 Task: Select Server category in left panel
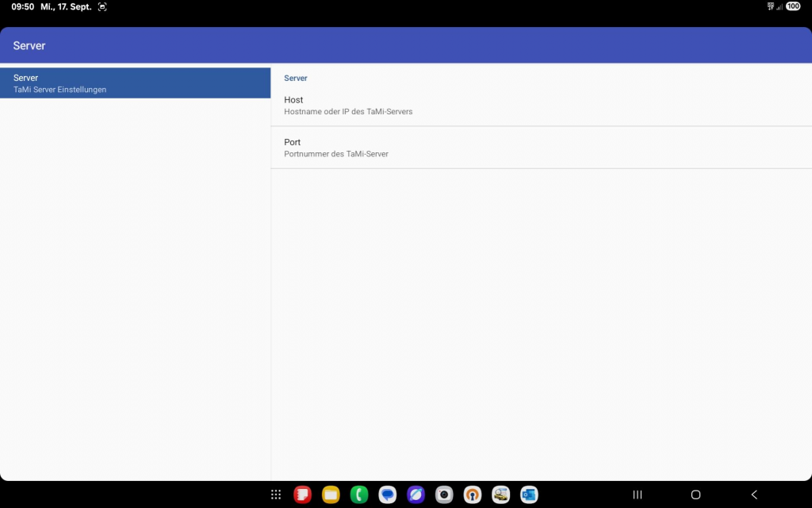point(135,83)
